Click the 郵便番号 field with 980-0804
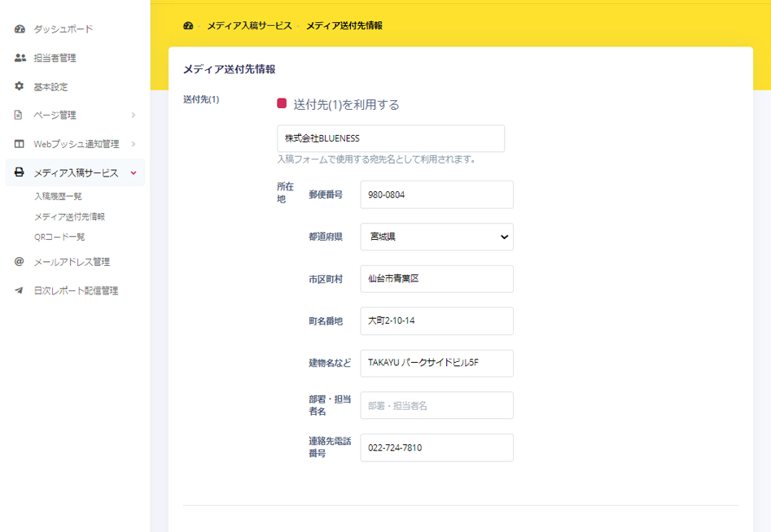Viewport: 771px width, 532px height. click(436, 194)
